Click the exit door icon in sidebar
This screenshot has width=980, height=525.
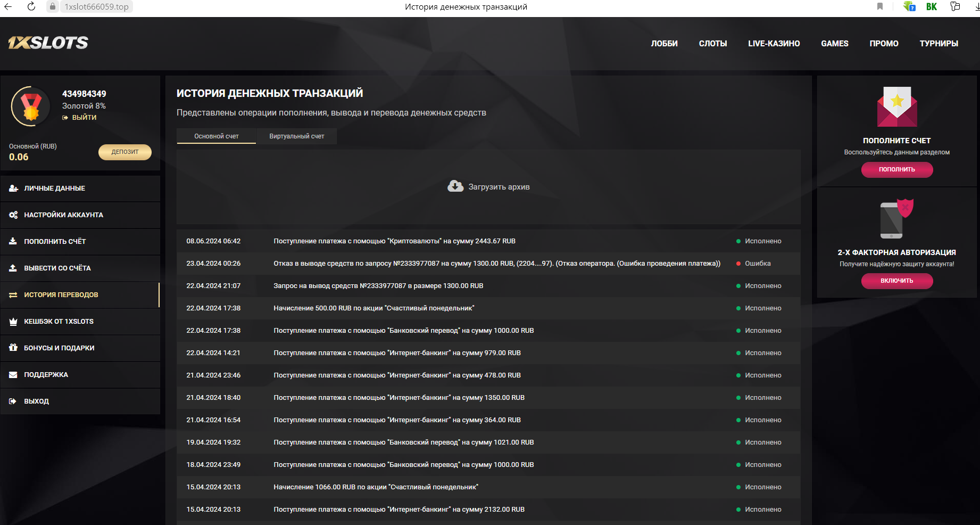click(x=13, y=401)
